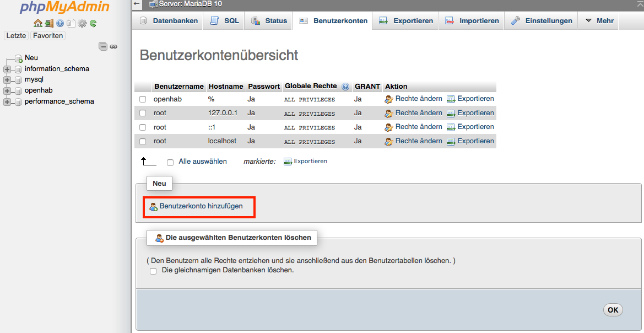Switch to the SQL tab
This screenshot has height=333, width=644.
pyautogui.click(x=225, y=21)
